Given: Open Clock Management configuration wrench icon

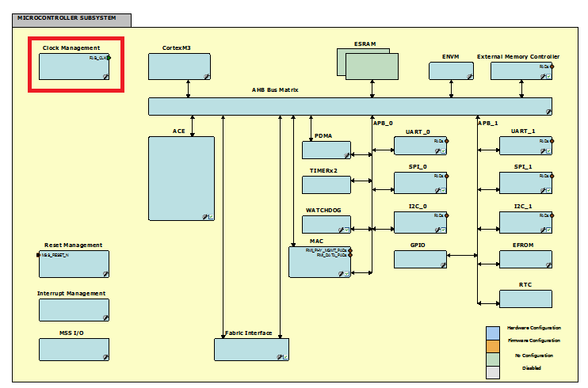Looking at the screenshot, I should pyautogui.click(x=105, y=76).
